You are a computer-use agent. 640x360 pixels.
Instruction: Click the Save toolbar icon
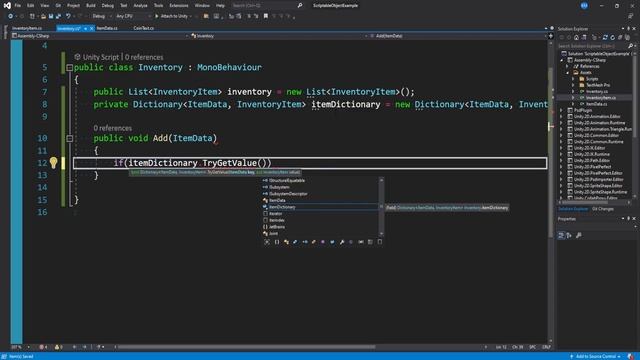(x=51, y=16)
